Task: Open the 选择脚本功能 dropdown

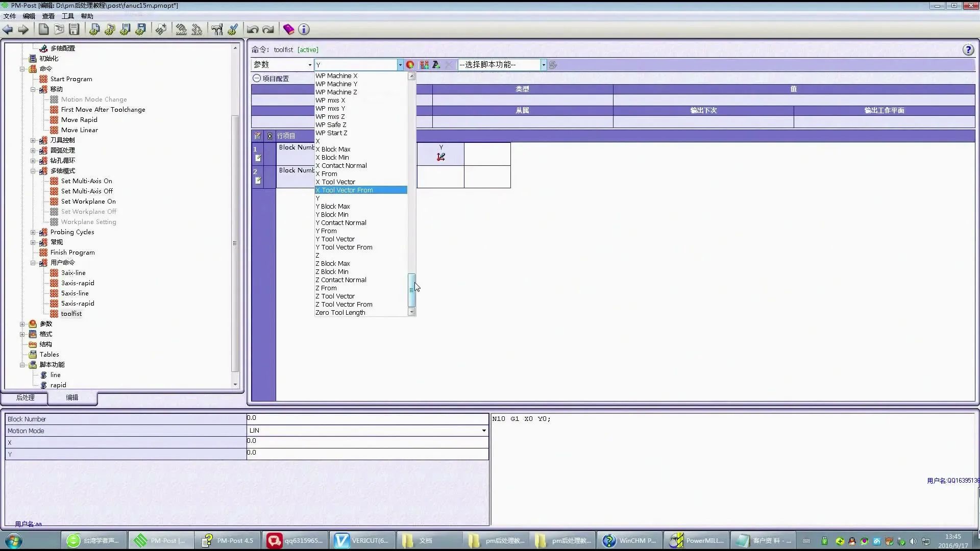Action: click(544, 65)
